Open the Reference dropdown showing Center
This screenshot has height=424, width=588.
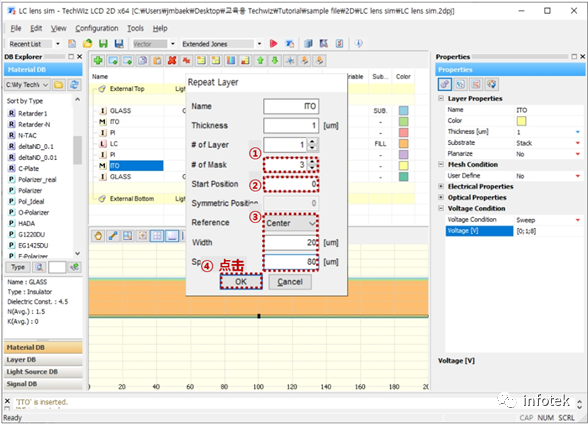291,223
